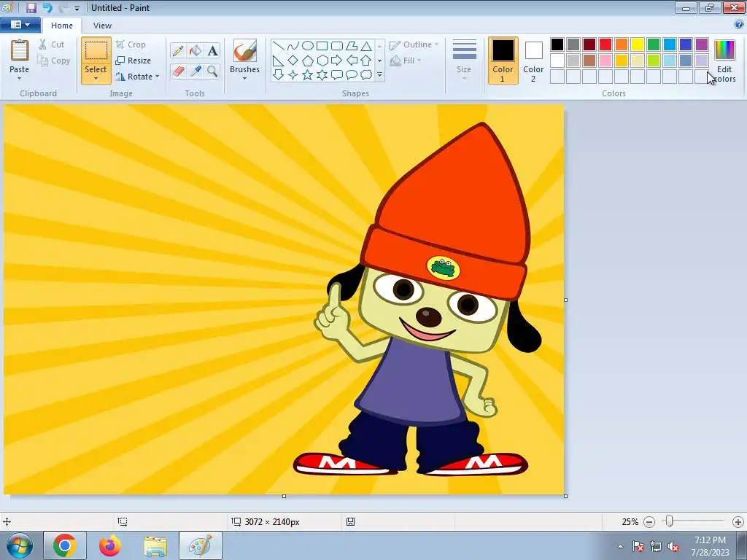747x560 pixels.
Task: Activate Color 1 foreground selector
Action: 503,61
